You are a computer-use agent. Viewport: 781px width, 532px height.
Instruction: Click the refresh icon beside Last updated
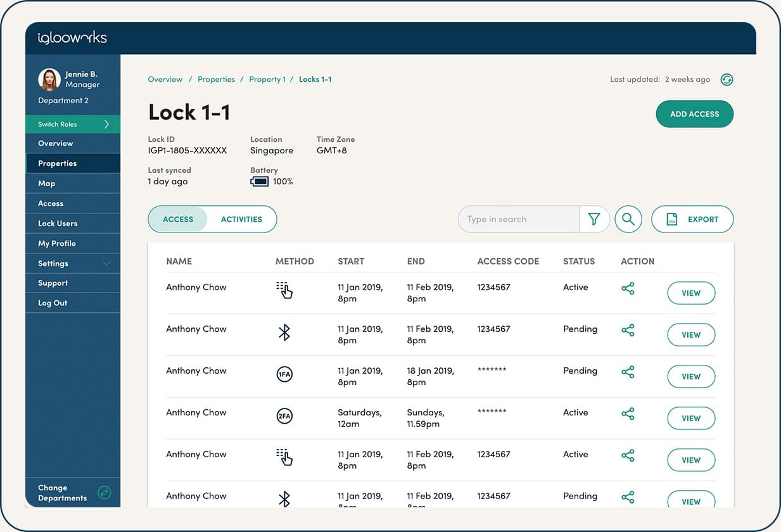(727, 80)
